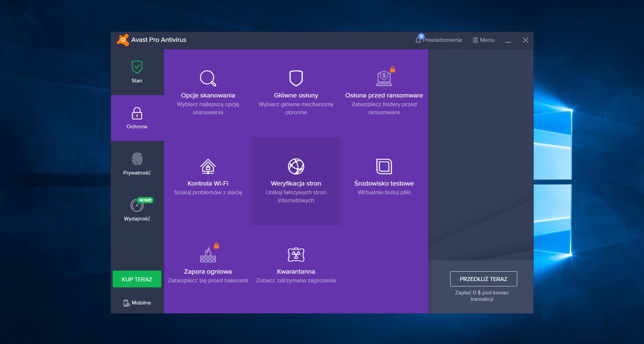644x344 pixels.
Task: Click the sandbox square icon for Środowisko testowe
Action: coord(384,166)
